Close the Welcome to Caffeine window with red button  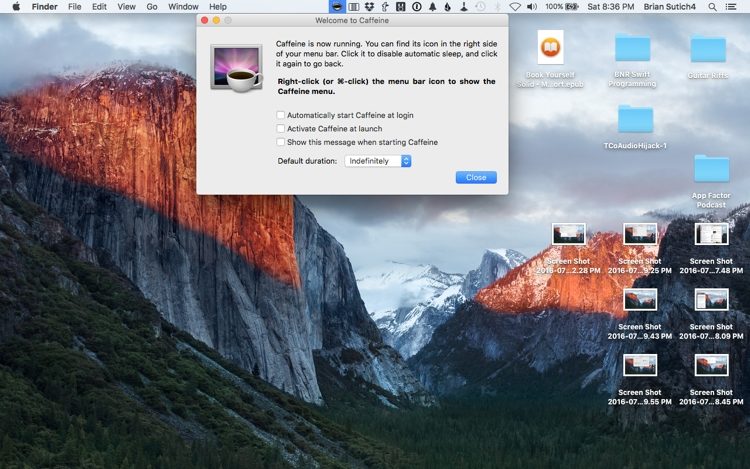click(205, 20)
